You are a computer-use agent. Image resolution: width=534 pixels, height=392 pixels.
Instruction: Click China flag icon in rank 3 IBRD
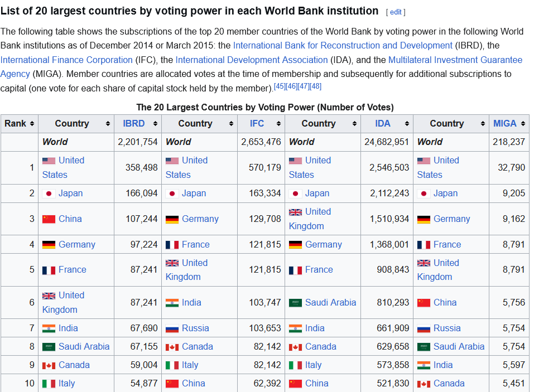pos(49,219)
